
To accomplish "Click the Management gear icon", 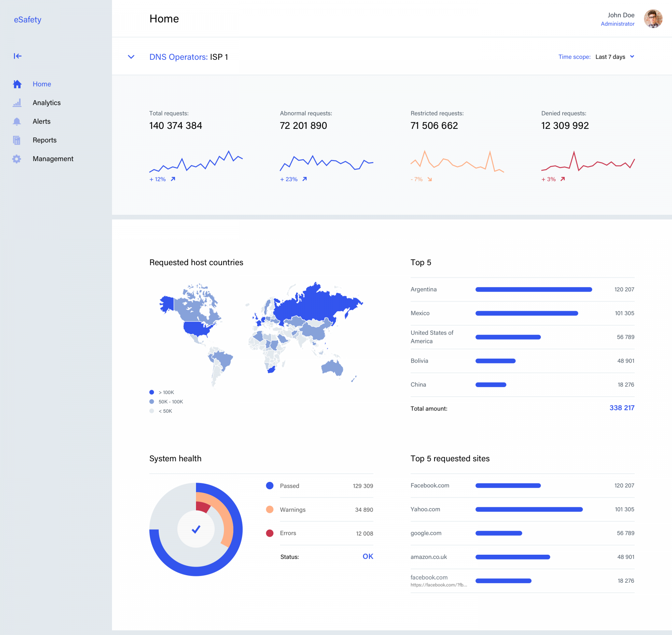I will pyautogui.click(x=17, y=159).
